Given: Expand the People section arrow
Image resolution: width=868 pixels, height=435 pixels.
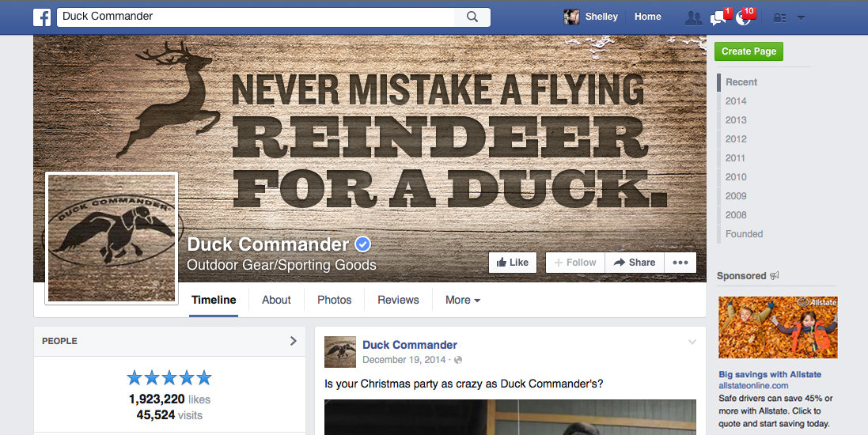Looking at the screenshot, I should click(x=294, y=341).
